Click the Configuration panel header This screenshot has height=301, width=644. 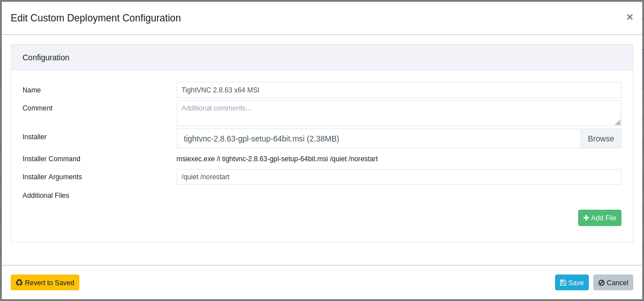pyautogui.click(x=322, y=57)
